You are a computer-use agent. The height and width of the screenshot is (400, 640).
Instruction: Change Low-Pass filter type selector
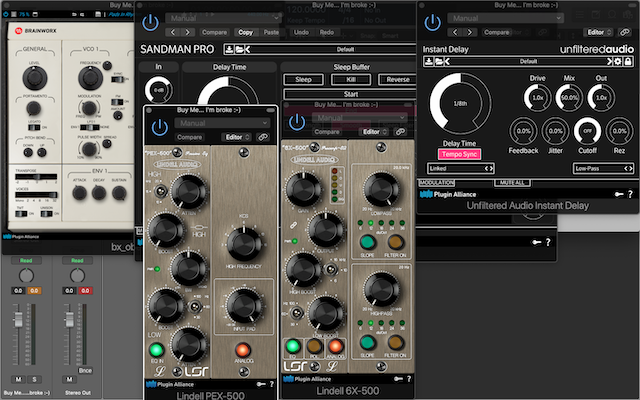(603, 168)
